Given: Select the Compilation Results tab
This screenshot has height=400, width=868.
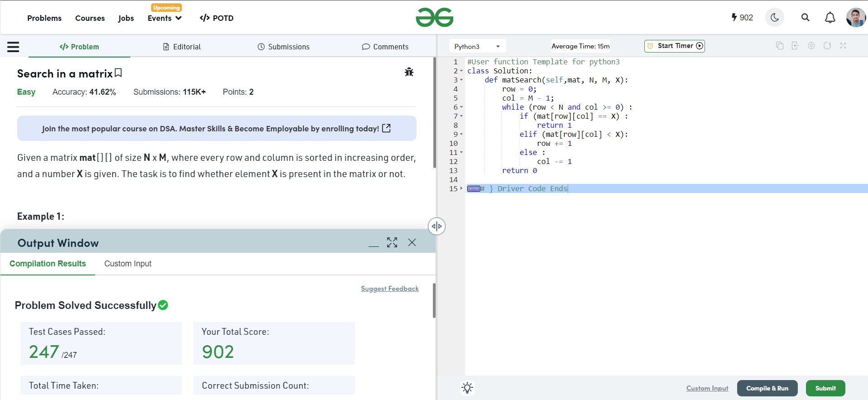Looking at the screenshot, I should point(48,264).
